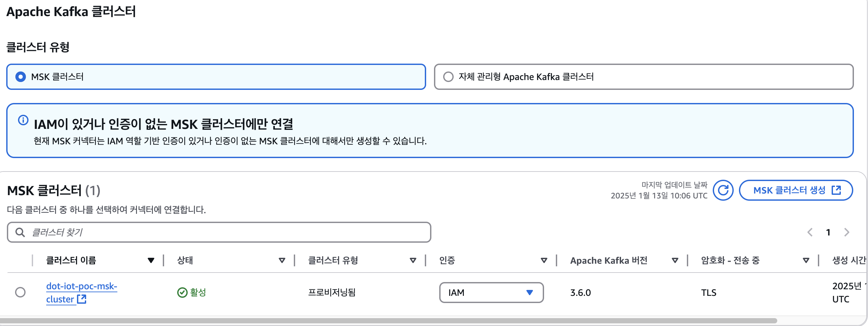Image resolution: width=868 pixels, height=326 pixels.
Task: Click the horizontal scrollbar under the table
Action: (388, 320)
